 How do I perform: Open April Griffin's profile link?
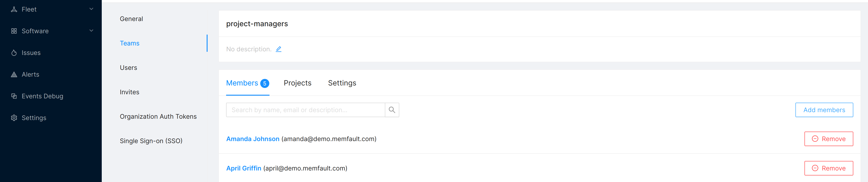coord(244,168)
